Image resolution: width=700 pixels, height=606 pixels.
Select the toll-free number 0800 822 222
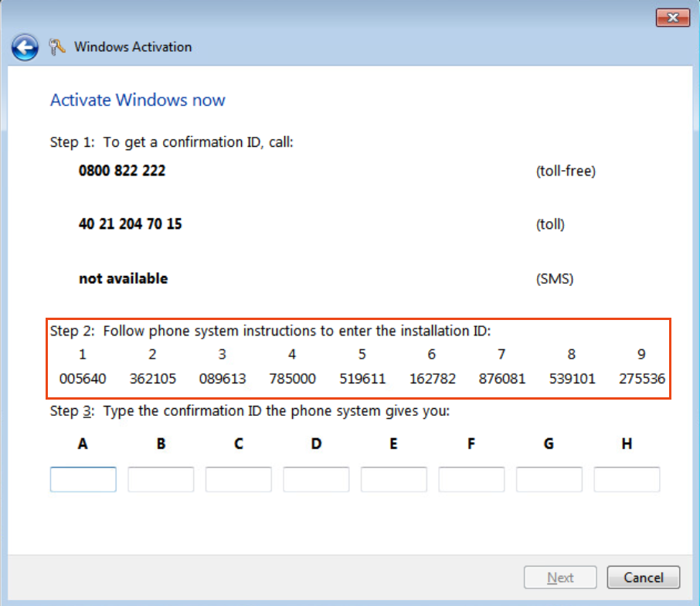click(x=122, y=171)
